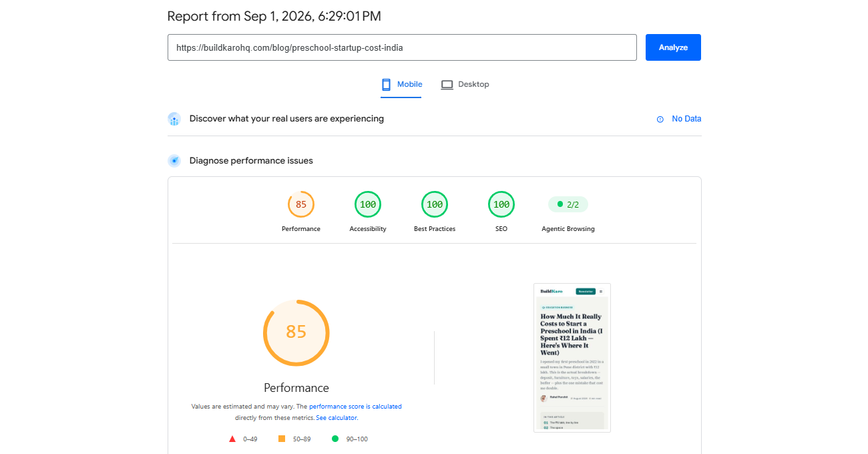868x454 pixels.
Task: Click the report date heading text
Action: coord(274,16)
